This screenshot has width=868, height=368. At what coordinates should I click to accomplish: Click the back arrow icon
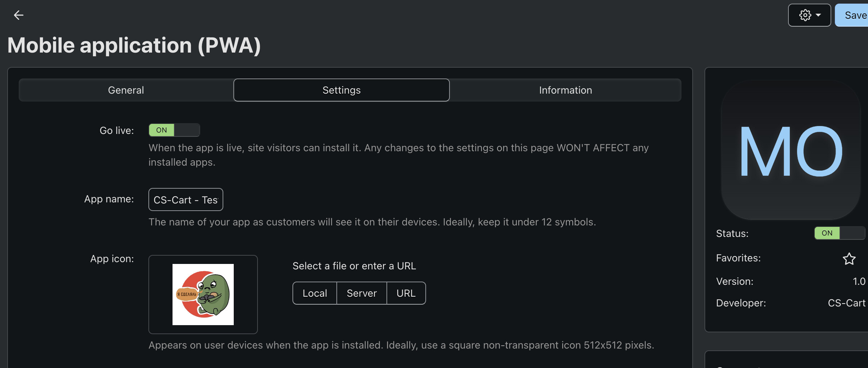click(x=18, y=15)
